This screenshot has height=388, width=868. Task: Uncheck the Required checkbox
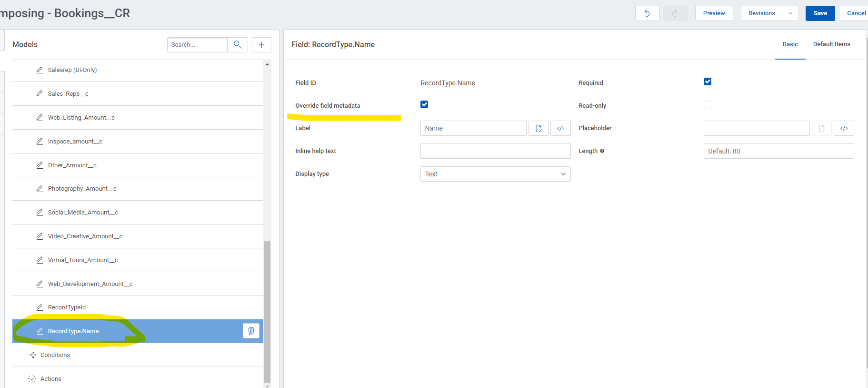[x=708, y=82]
